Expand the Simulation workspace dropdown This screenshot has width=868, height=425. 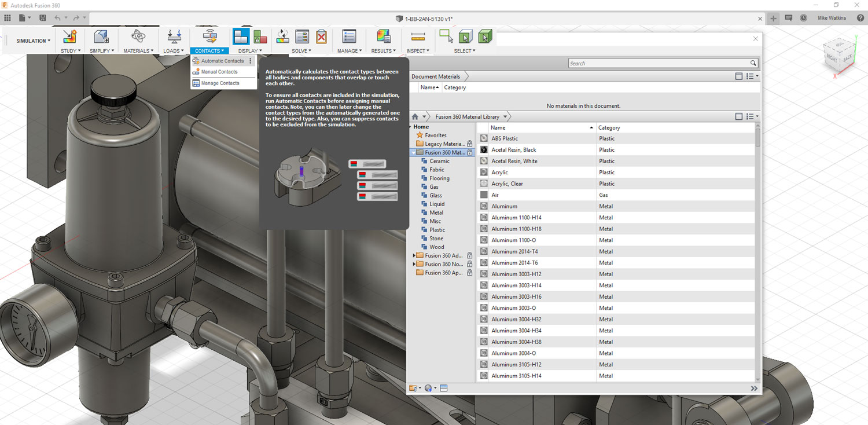point(33,41)
